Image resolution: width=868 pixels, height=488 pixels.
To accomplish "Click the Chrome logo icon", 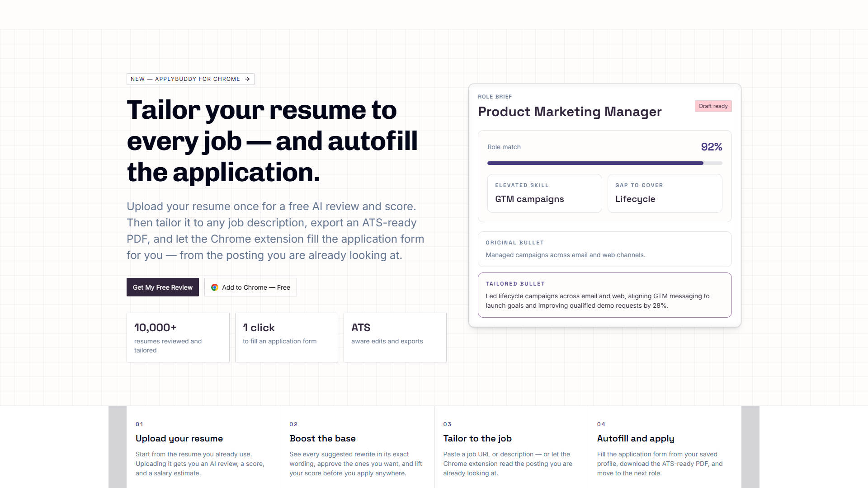I will click(x=215, y=287).
